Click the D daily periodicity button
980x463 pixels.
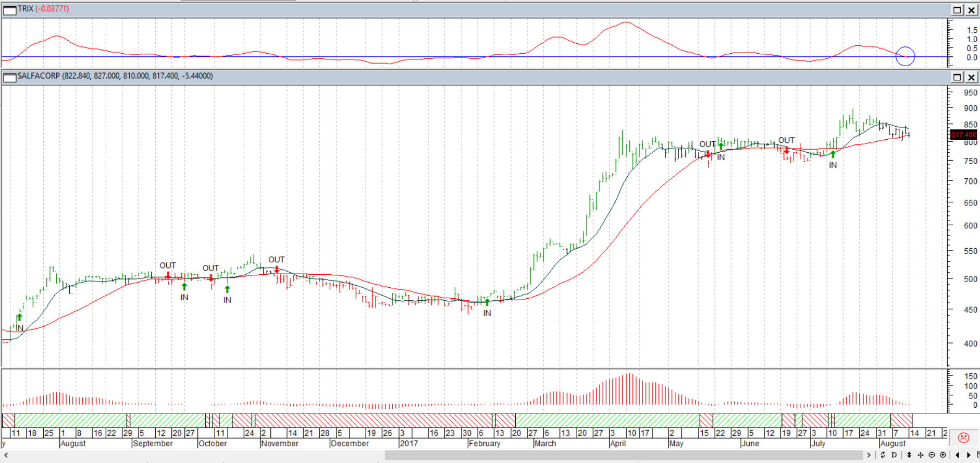(894, 455)
